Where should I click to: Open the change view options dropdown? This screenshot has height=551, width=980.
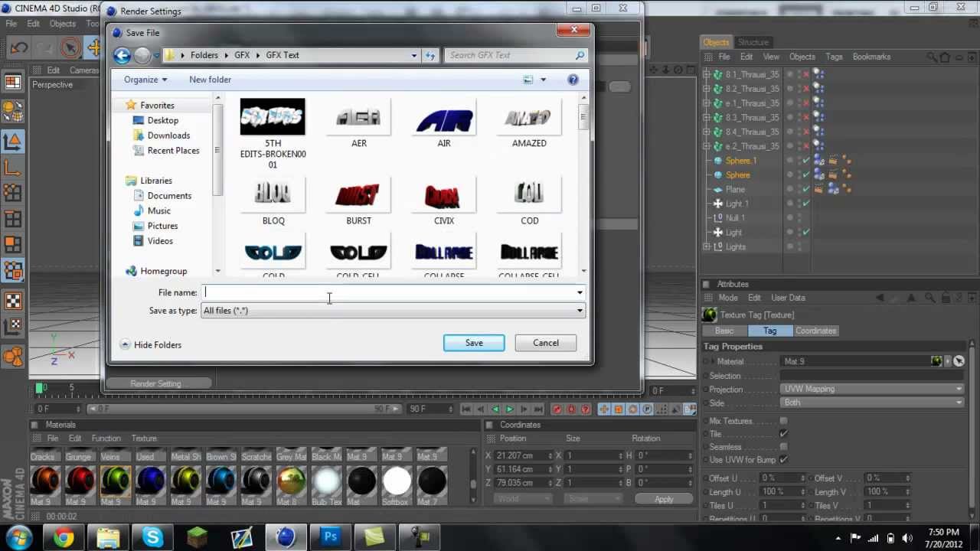544,80
